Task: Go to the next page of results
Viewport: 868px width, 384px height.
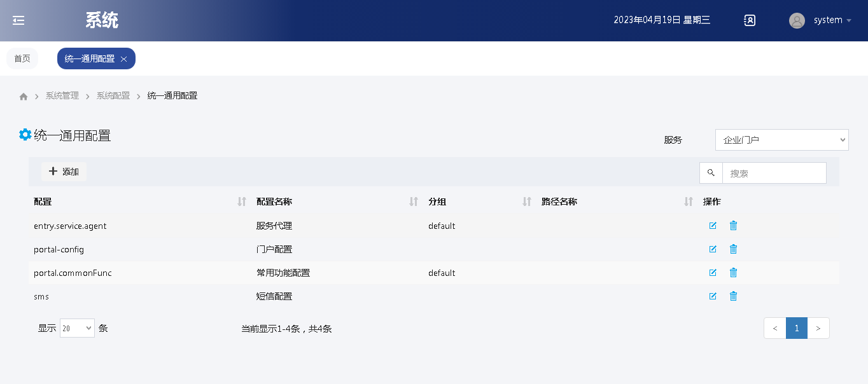Action: tap(818, 328)
